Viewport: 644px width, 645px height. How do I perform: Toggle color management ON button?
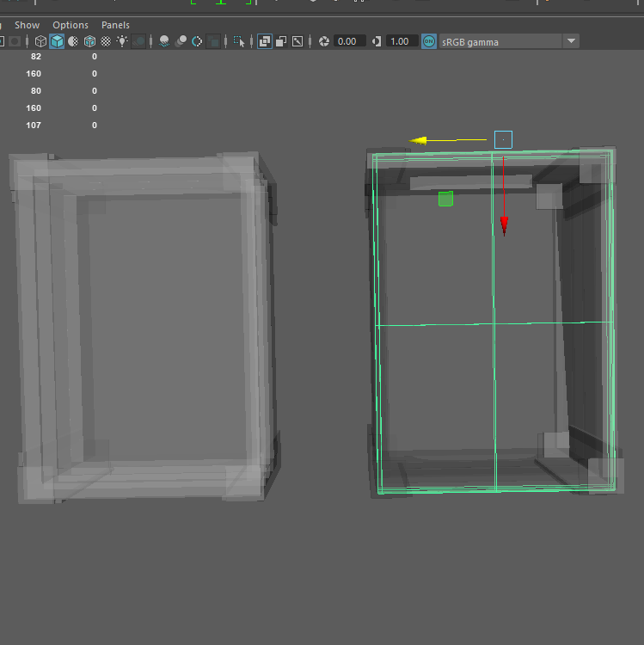pos(429,41)
